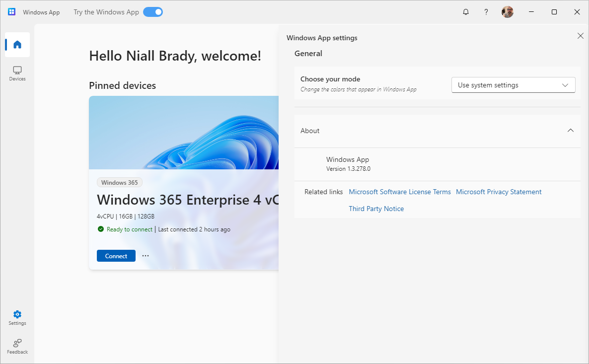Image resolution: width=589 pixels, height=364 pixels.
Task: Open the help question mark
Action: click(486, 12)
